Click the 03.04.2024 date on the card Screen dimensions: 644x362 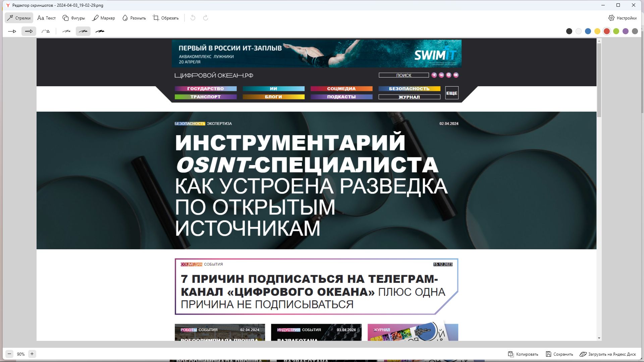click(x=346, y=330)
